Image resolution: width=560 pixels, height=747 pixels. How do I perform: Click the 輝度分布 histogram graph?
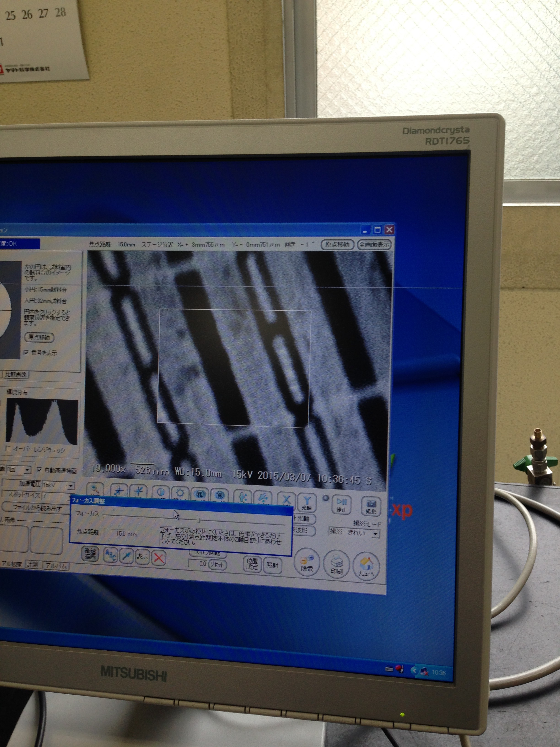(x=42, y=421)
